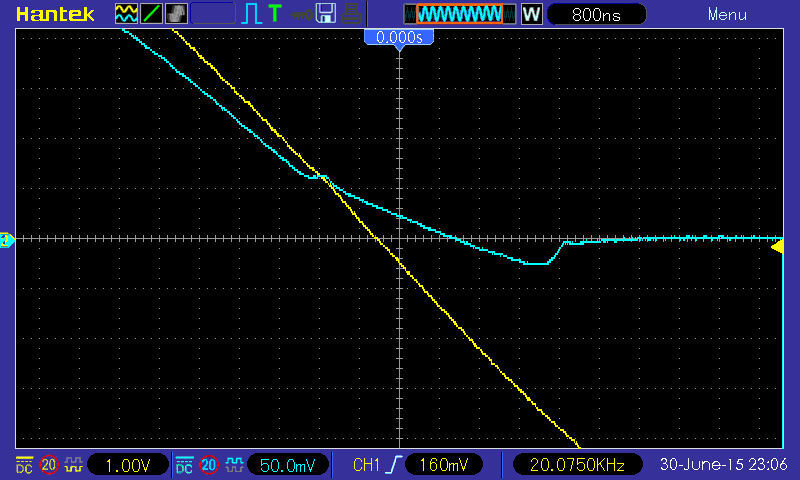Viewport: 800px width, 480px height.
Task: Click the waveform memory position overview bar
Action: [x=459, y=14]
